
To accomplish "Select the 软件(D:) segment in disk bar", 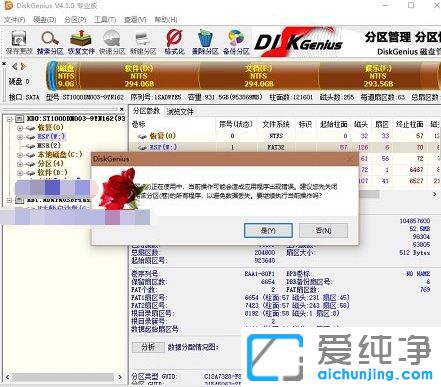I will click(140, 76).
